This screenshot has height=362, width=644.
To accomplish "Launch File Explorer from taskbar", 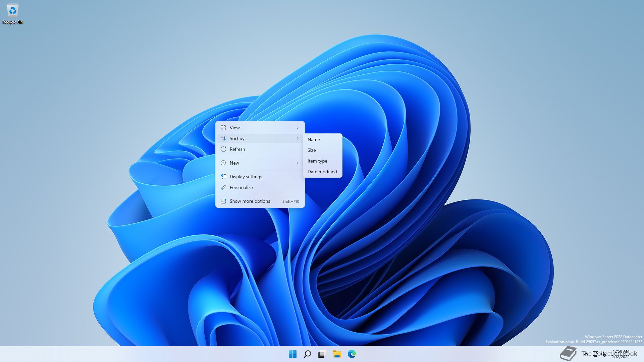I will (337, 354).
